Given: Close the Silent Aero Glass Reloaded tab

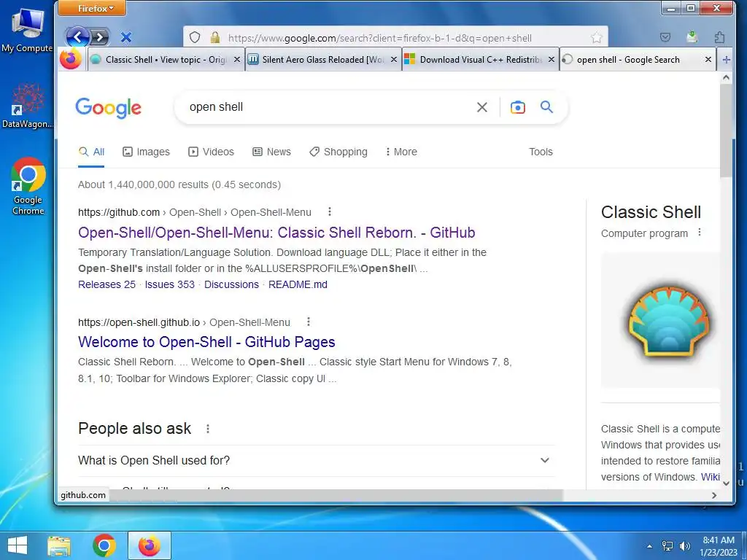Looking at the screenshot, I should (x=394, y=60).
